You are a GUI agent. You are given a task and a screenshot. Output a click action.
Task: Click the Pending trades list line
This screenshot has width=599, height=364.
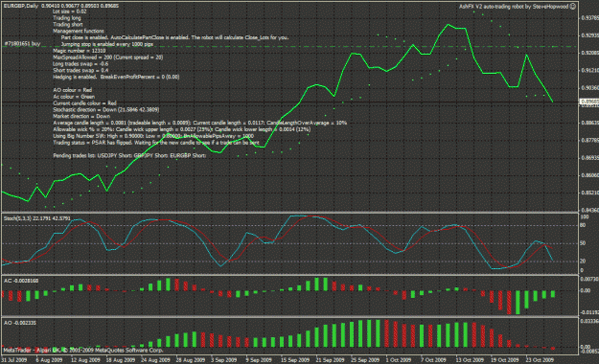(x=129, y=155)
